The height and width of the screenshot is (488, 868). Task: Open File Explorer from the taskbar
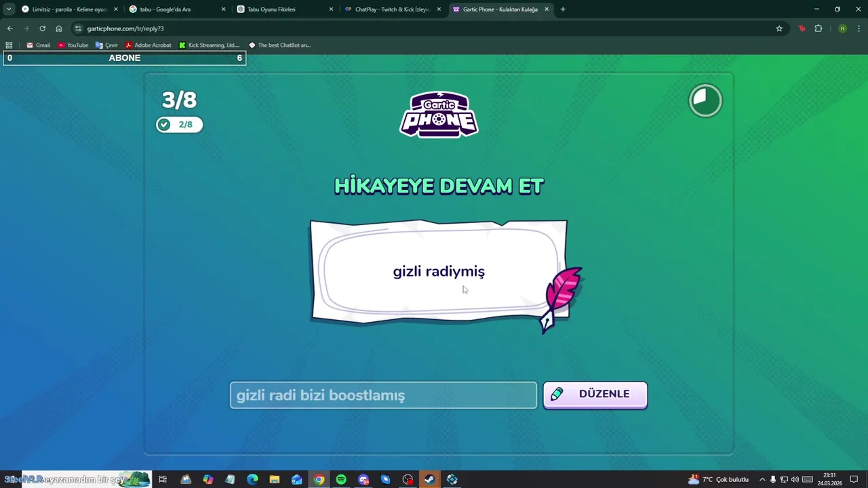pyautogui.click(x=275, y=480)
